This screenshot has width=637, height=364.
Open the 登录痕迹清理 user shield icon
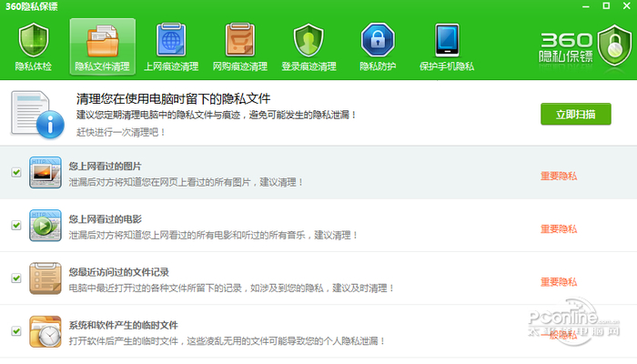coord(308,40)
